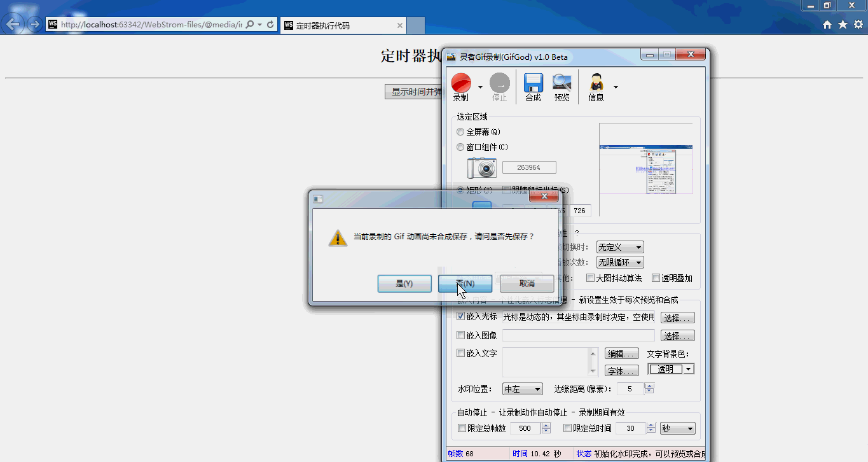Go to the browser home icon
The image size is (868, 462).
tap(827, 25)
